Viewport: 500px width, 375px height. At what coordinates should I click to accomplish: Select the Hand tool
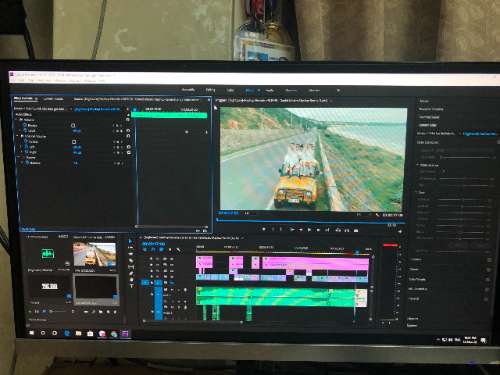[x=132, y=280]
